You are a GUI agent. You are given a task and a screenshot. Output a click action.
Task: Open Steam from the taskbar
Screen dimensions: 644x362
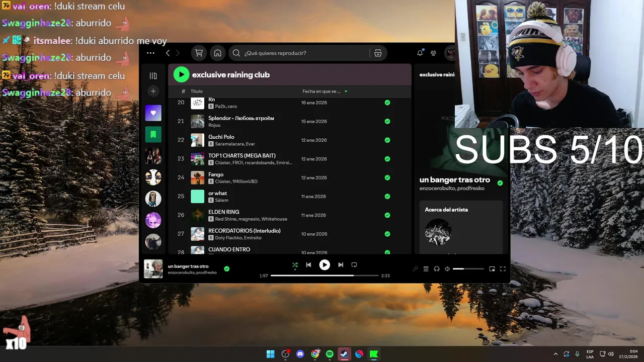pyautogui.click(x=344, y=354)
